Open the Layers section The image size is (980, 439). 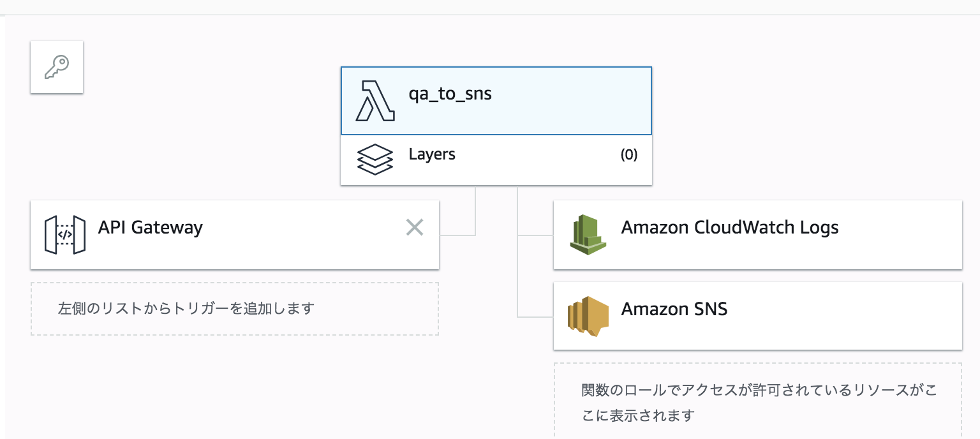496,160
